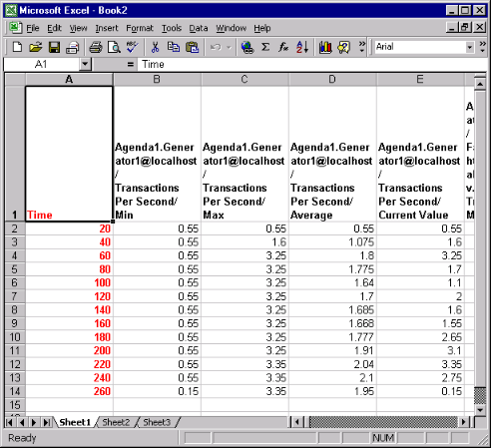Click the Insert Hyperlink globe icon
The height and width of the screenshot is (448, 491).
tap(247, 47)
